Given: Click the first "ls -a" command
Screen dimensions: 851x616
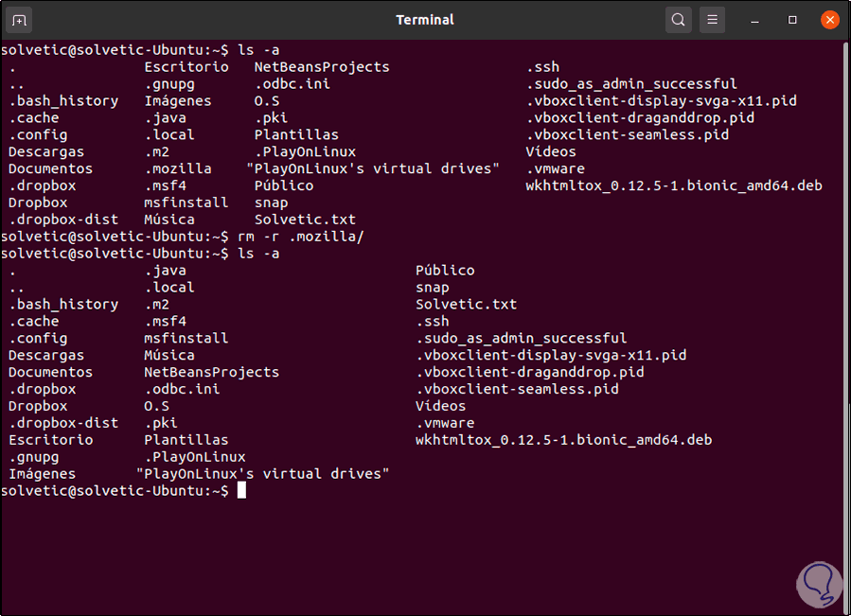Looking at the screenshot, I should coord(258,50).
